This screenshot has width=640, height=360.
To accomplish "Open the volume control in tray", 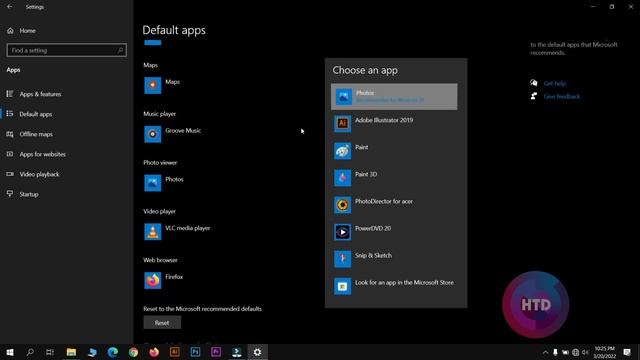I will 585,352.
